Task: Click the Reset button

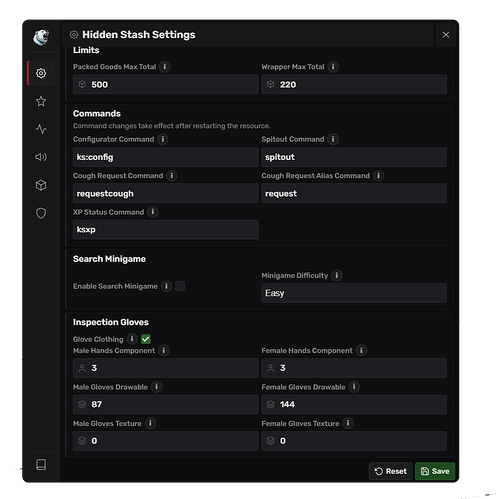Action: tap(391, 471)
